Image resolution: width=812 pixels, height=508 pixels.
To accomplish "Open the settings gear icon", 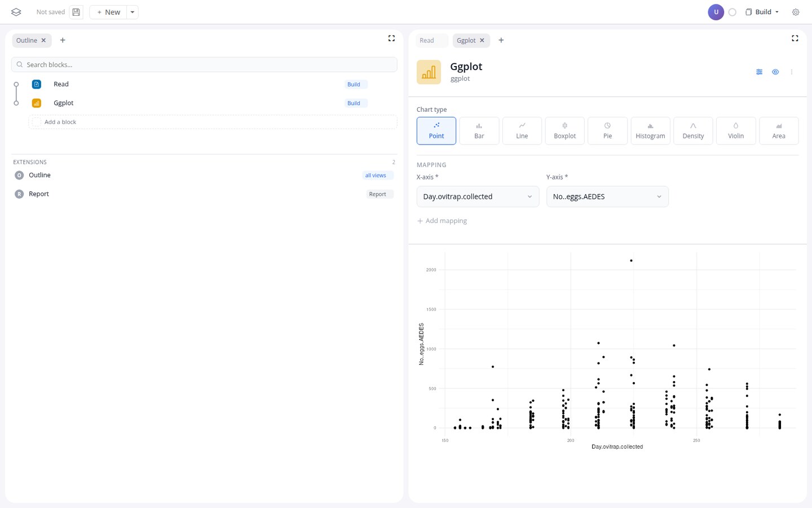I will coord(796,12).
